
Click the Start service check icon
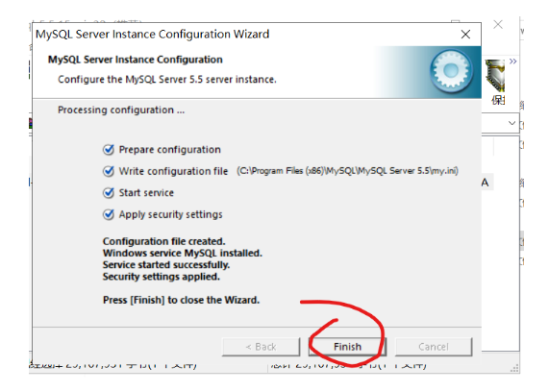pyautogui.click(x=109, y=193)
